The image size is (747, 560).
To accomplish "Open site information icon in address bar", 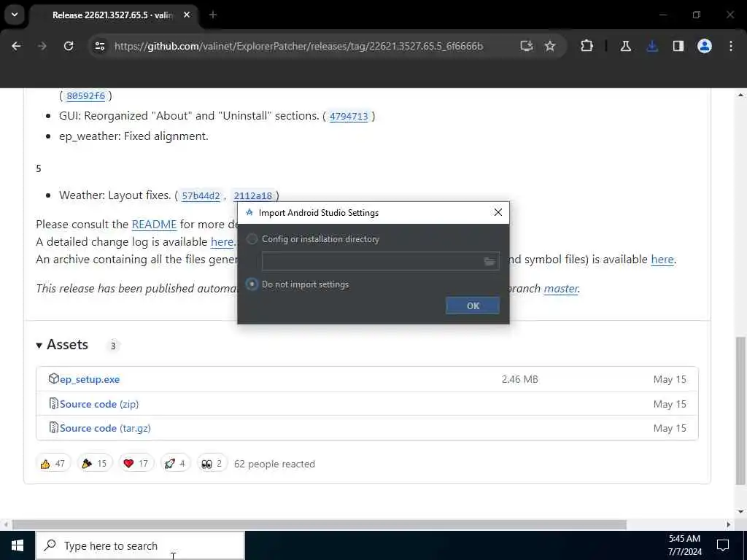I will tap(99, 46).
